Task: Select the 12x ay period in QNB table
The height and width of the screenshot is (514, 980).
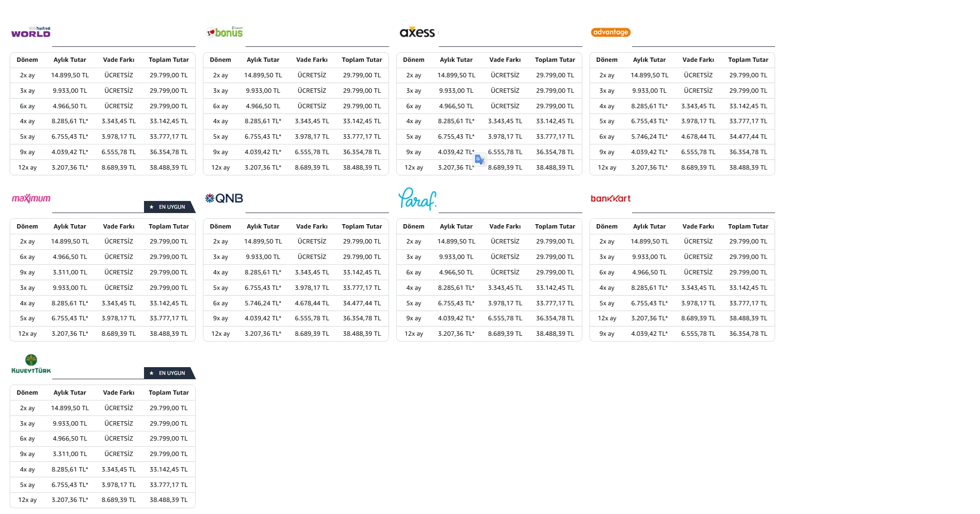Action: pyautogui.click(x=221, y=334)
